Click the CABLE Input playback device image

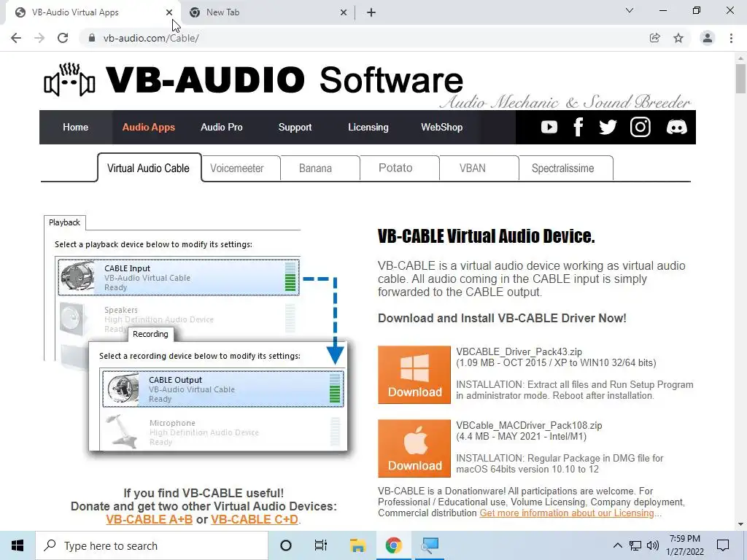77,277
